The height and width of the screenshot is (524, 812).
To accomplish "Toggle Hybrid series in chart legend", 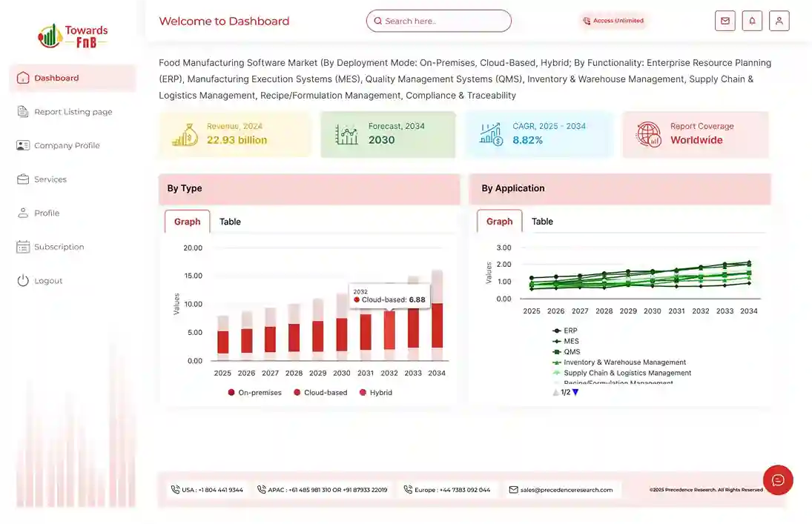I will pyautogui.click(x=375, y=392).
